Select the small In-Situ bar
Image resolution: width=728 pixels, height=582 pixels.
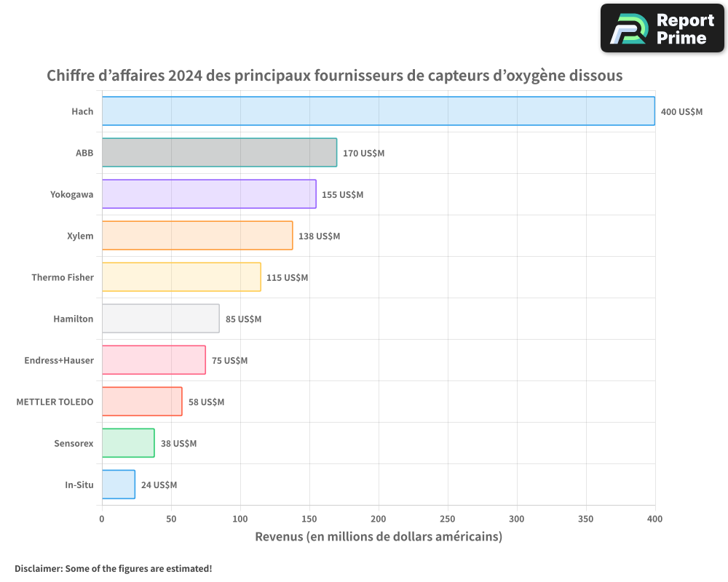(119, 485)
